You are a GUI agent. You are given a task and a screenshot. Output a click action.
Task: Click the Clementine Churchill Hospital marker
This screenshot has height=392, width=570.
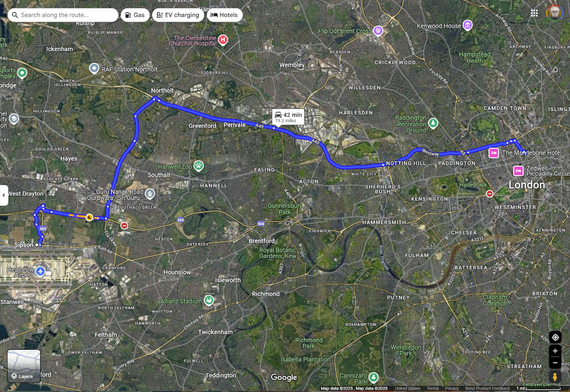coord(223,39)
